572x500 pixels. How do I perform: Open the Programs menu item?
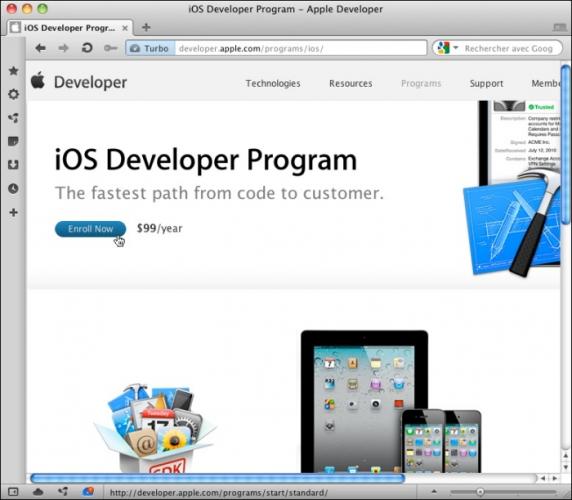click(421, 84)
